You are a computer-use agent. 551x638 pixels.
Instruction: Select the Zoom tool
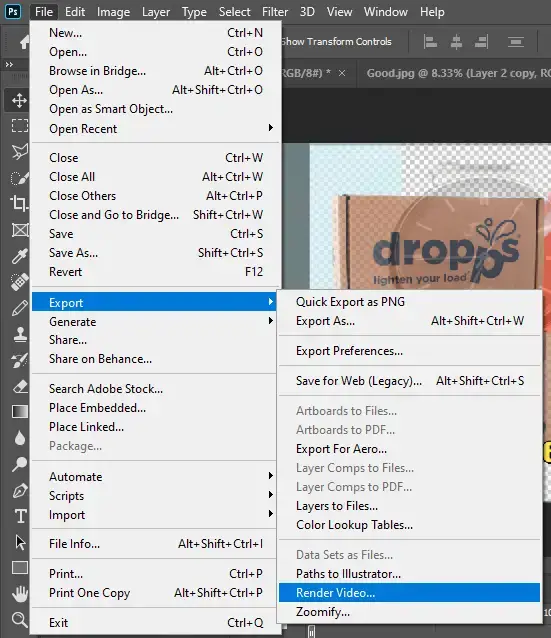pos(19,620)
